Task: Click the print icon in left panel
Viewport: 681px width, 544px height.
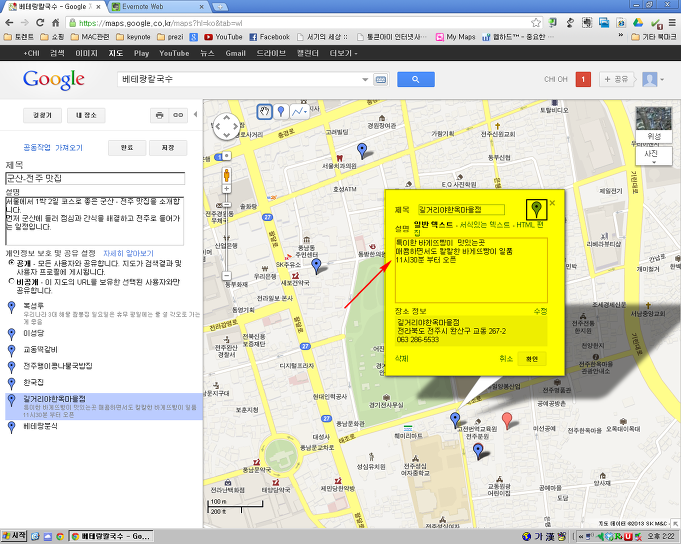Action: (159, 115)
